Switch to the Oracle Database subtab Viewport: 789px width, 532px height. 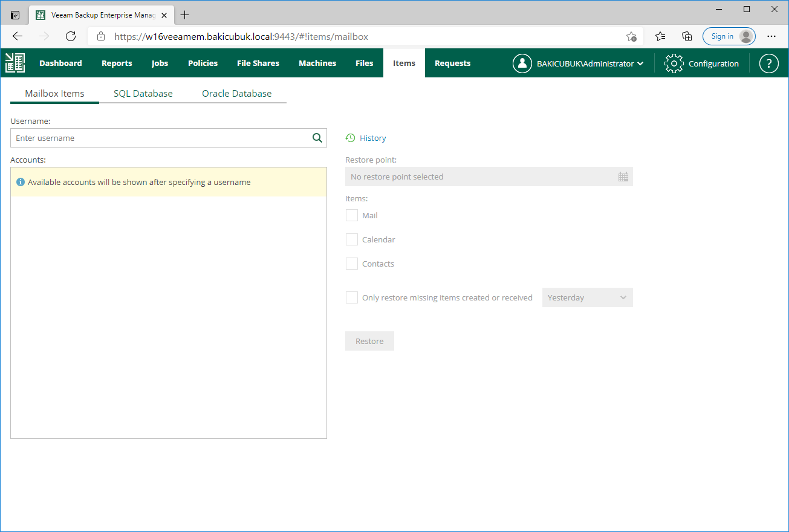pyautogui.click(x=237, y=94)
